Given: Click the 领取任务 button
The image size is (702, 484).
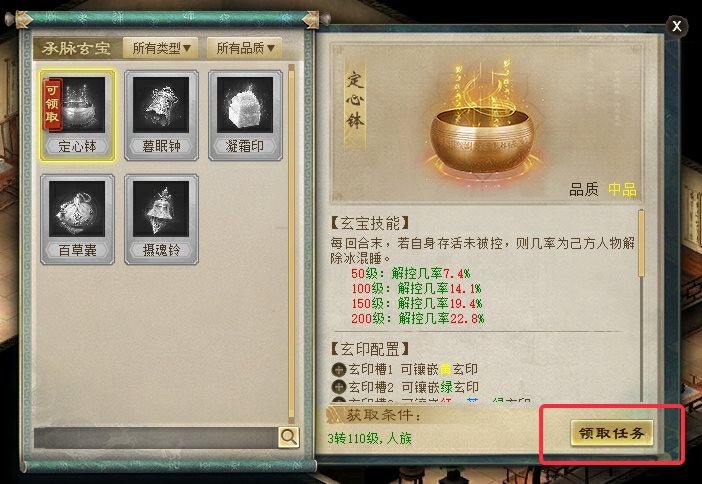Looking at the screenshot, I should coord(612,433).
